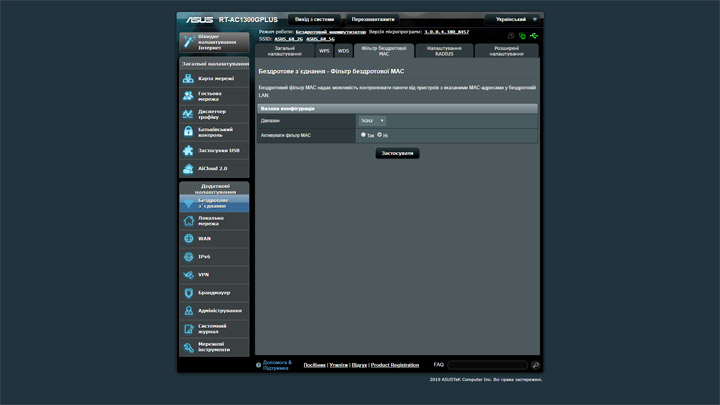Select 'Ні' to disable MAC filter

(x=379, y=135)
